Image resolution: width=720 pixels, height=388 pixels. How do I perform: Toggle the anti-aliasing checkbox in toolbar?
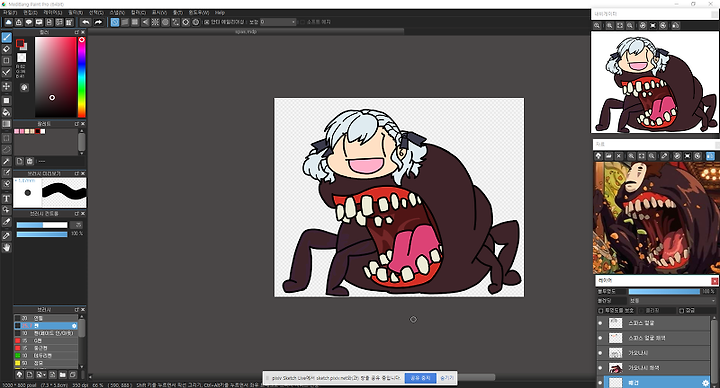[207, 22]
